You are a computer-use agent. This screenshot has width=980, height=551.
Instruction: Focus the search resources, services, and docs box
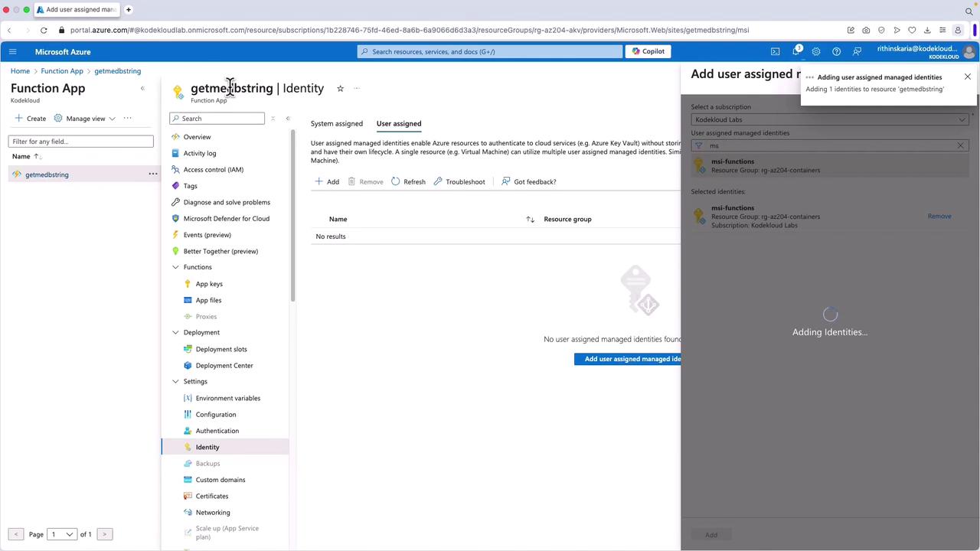coord(490,51)
